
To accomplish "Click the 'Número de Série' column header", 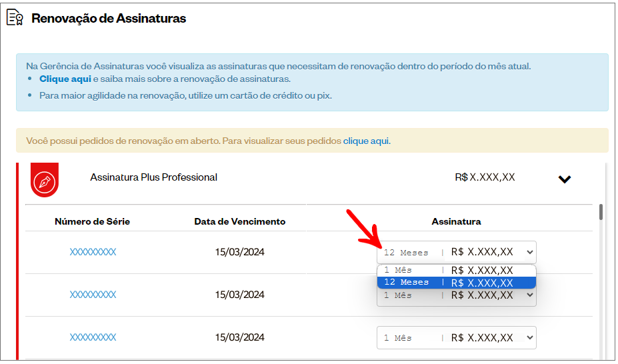I will pyautogui.click(x=92, y=221).
